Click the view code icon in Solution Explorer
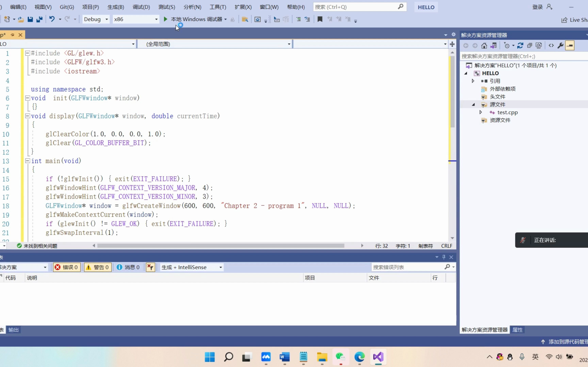The height and width of the screenshot is (367, 588). click(x=551, y=46)
